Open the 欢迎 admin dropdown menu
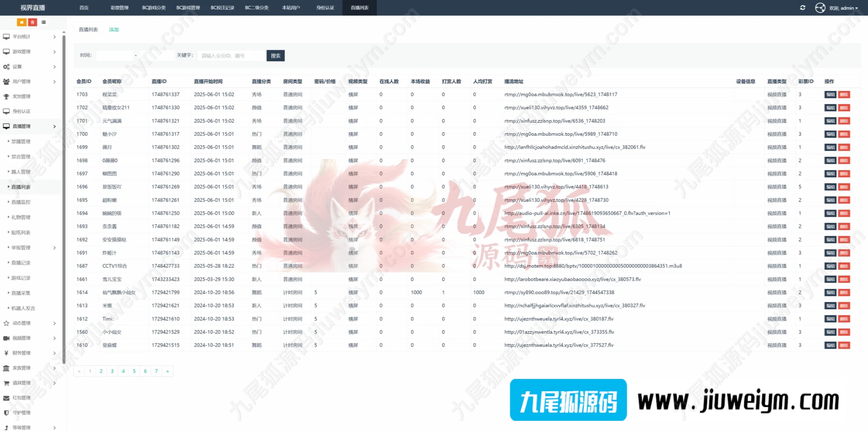This screenshot has width=868, height=431. [845, 8]
